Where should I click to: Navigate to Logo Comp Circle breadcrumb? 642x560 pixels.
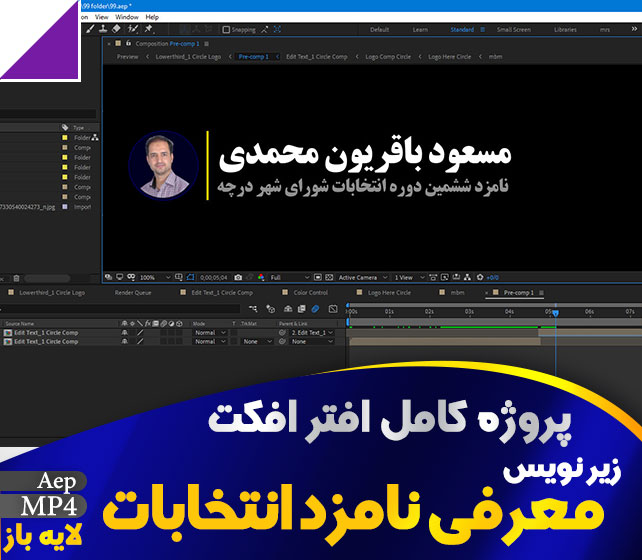pos(388,57)
